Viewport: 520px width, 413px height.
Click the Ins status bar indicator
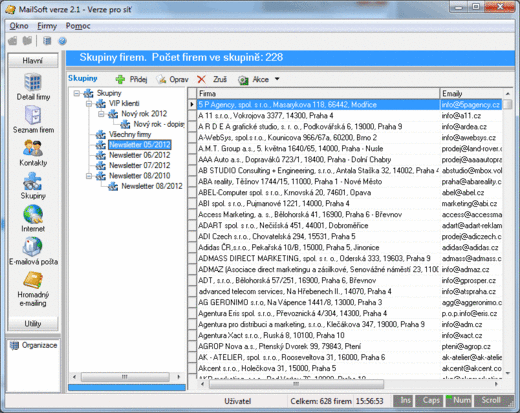(404, 401)
